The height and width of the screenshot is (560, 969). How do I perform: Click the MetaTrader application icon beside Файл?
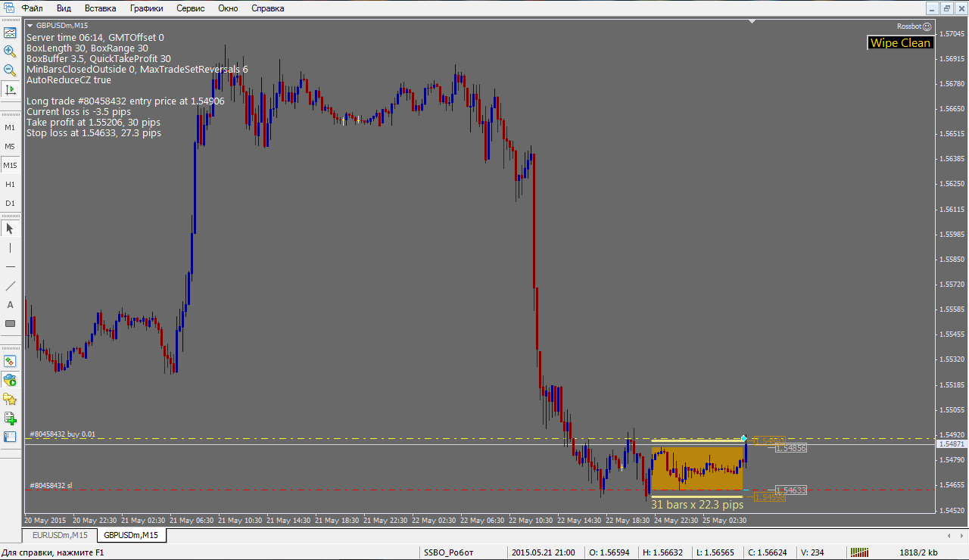point(10,8)
